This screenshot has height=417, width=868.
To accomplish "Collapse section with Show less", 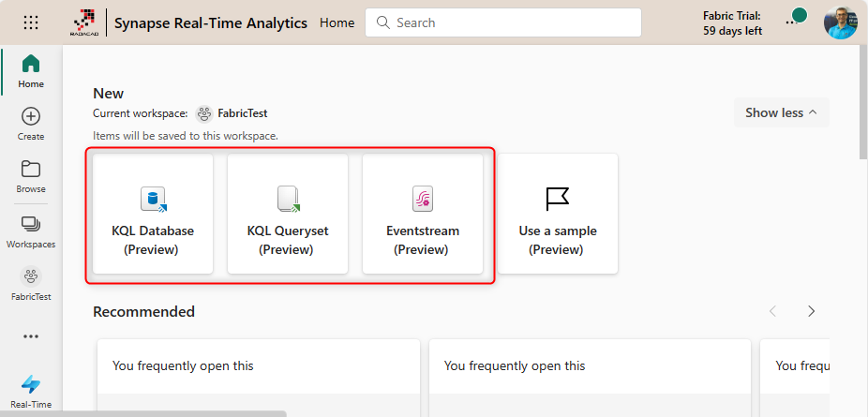I will click(781, 112).
